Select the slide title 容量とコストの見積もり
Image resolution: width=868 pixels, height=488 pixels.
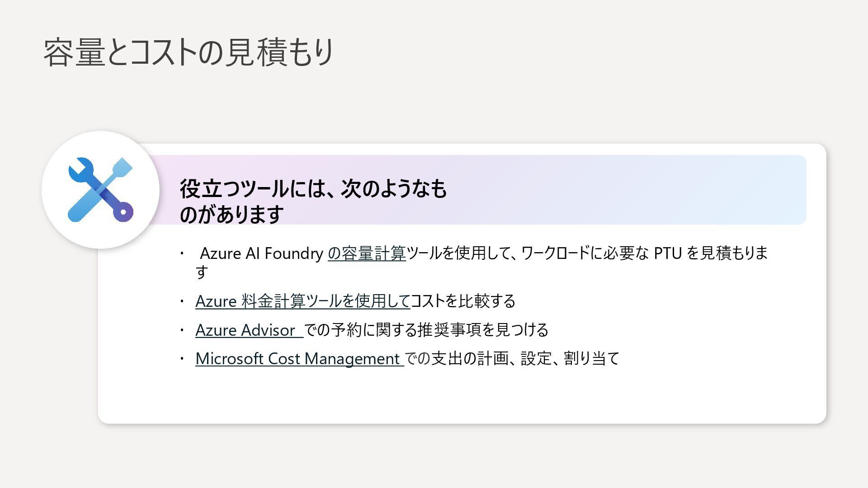tap(189, 52)
